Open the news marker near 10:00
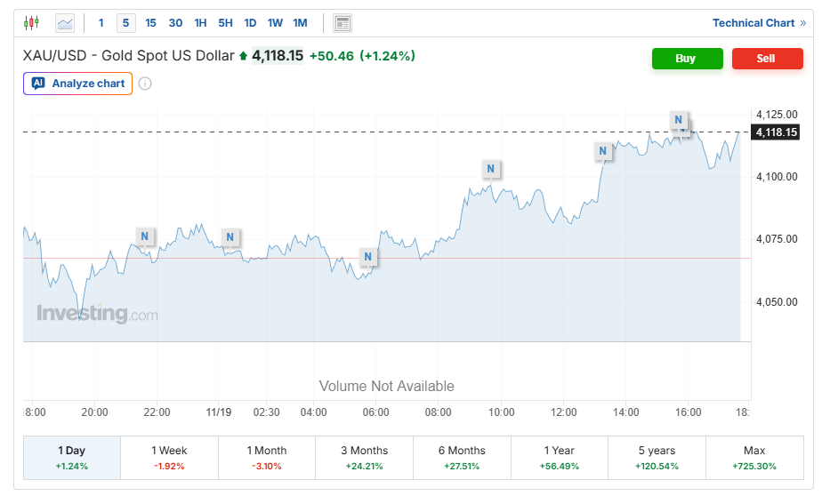 [490, 168]
